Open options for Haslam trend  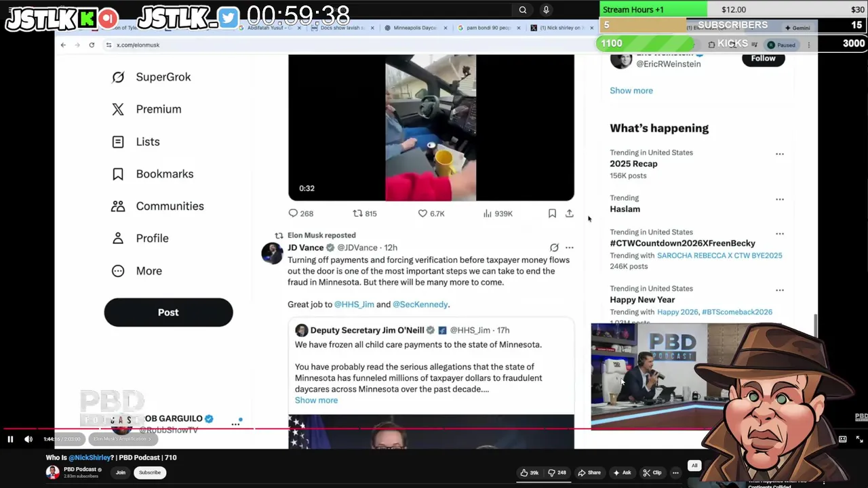[x=780, y=199]
